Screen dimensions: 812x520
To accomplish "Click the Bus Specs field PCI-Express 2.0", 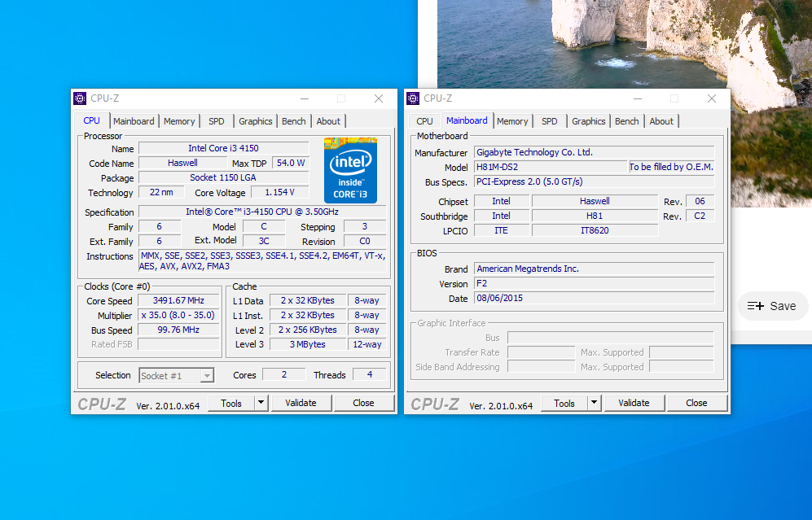I will coord(594,181).
